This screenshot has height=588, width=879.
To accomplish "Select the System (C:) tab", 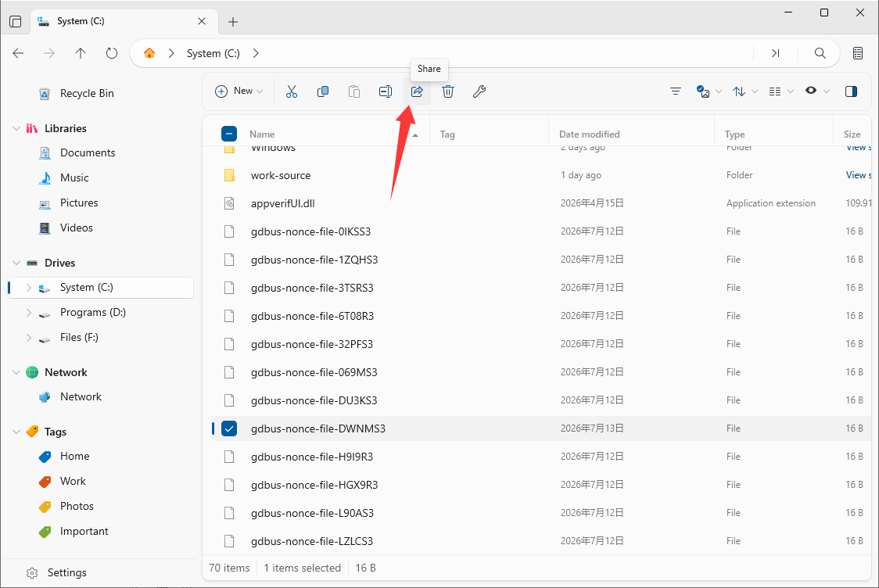I will 122,21.
